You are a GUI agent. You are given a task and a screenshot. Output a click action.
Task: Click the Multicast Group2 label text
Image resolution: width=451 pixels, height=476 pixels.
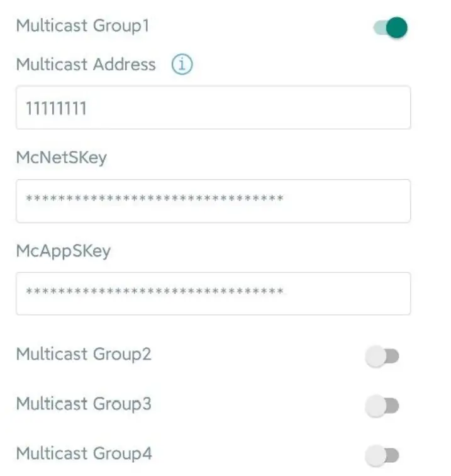tap(84, 354)
